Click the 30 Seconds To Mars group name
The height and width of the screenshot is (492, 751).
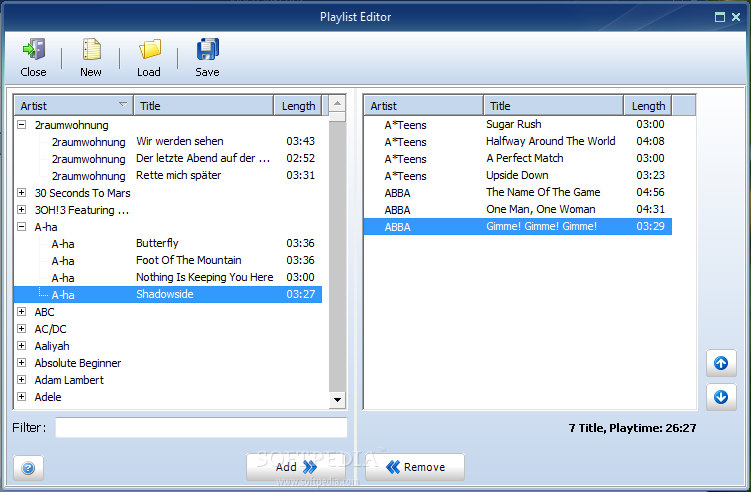[x=82, y=193]
